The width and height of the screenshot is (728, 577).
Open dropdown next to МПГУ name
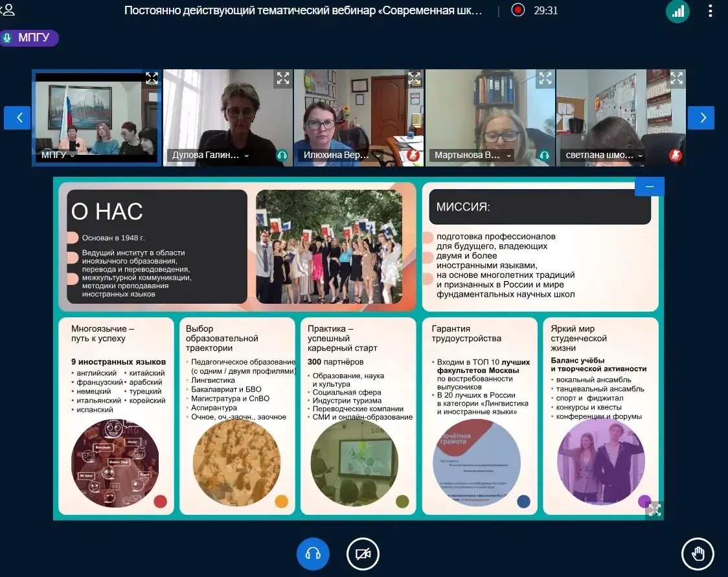click(x=73, y=155)
